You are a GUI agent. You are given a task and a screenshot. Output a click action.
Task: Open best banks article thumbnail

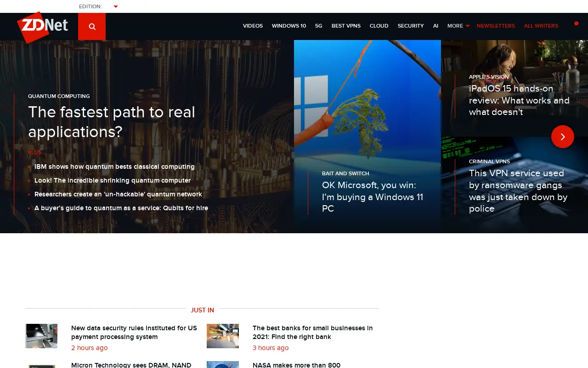click(x=223, y=336)
